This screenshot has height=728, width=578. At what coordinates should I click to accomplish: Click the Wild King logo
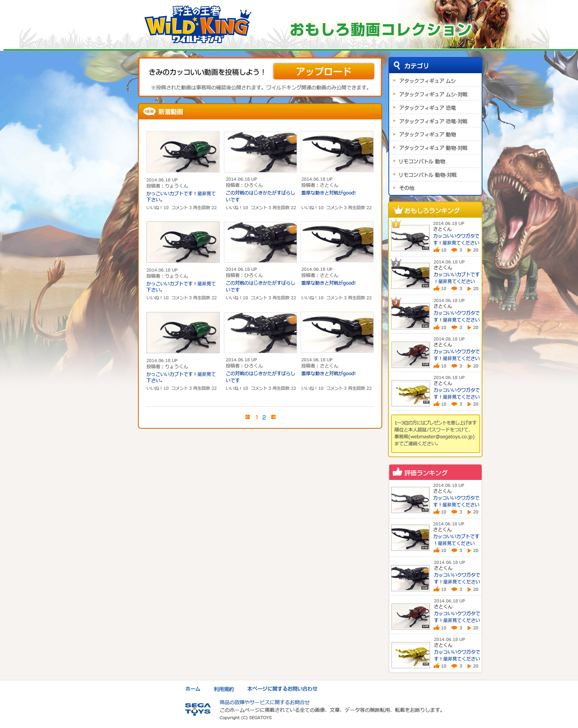pos(197,25)
